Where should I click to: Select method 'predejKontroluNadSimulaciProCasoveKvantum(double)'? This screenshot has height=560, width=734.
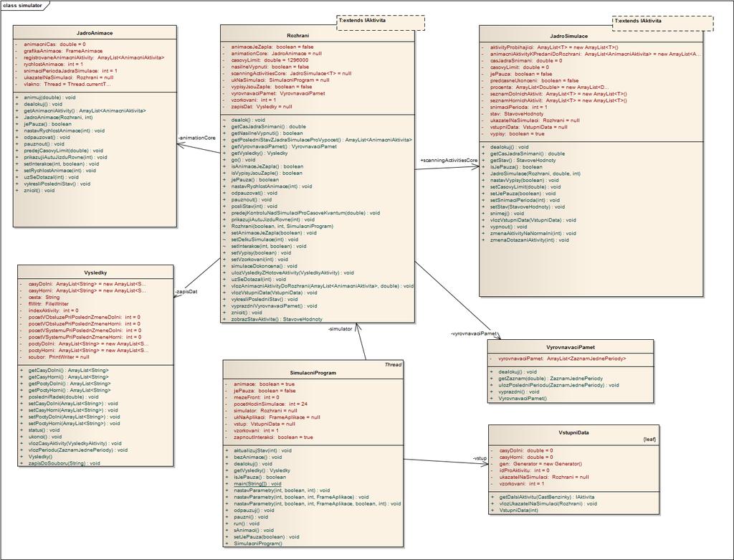(x=305, y=213)
